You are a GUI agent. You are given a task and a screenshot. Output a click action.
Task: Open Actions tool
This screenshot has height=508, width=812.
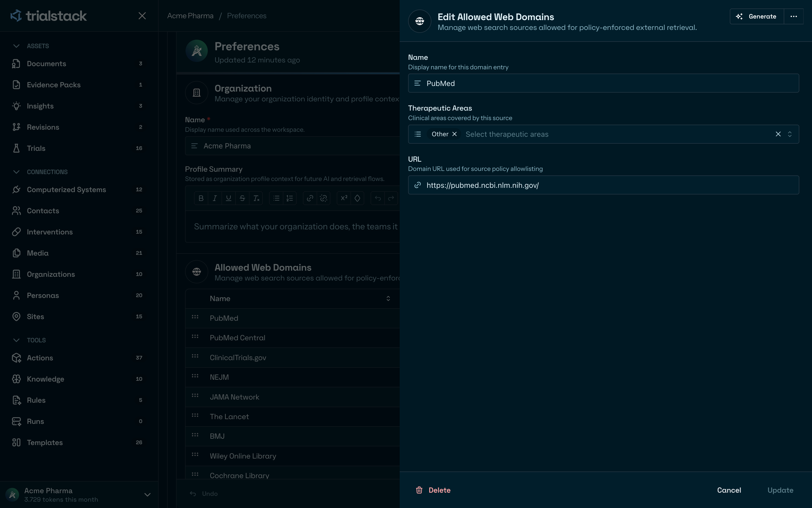tap(79, 358)
